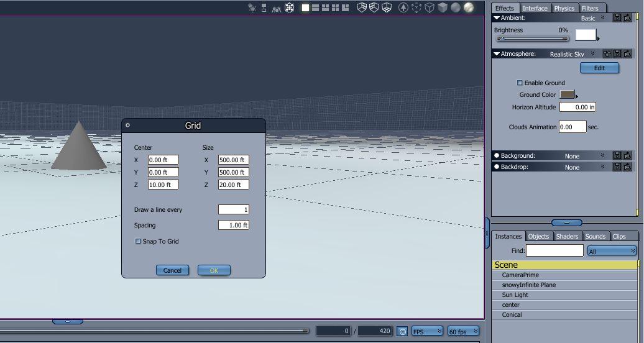Viewport: 644px width, 343px height.
Task: Expand the Background section circle
Action: 497,156
